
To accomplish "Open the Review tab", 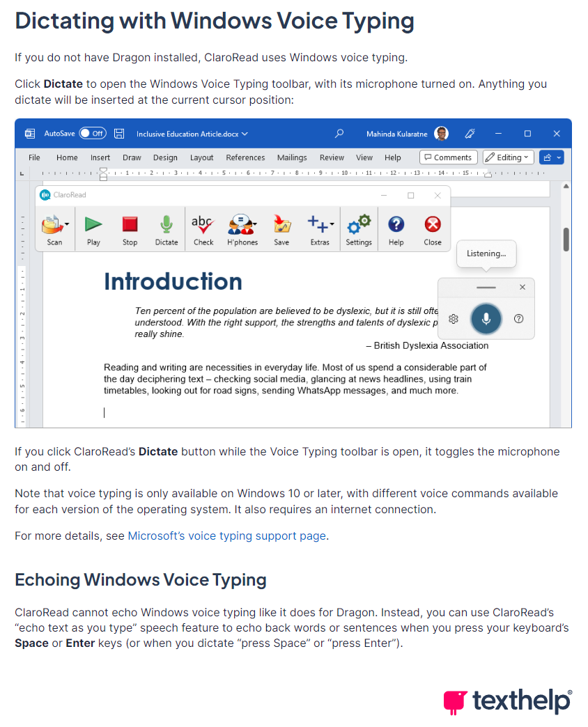I will point(332,157).
